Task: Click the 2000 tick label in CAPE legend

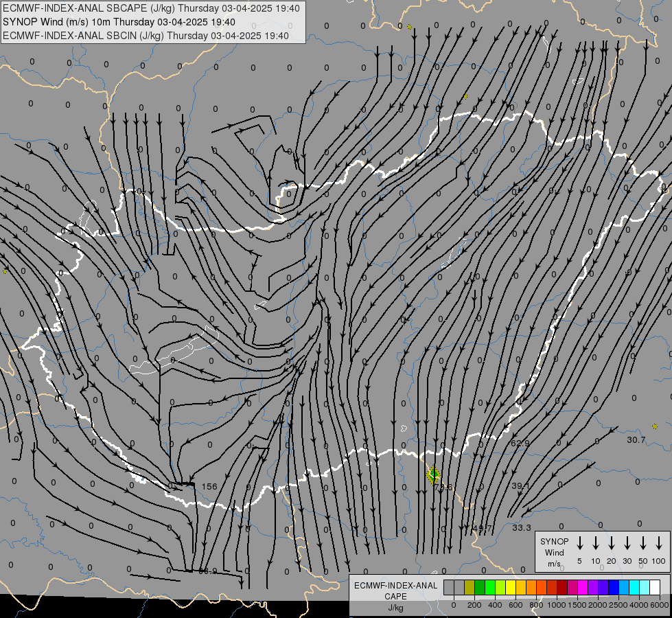Action: click(598, 605)
